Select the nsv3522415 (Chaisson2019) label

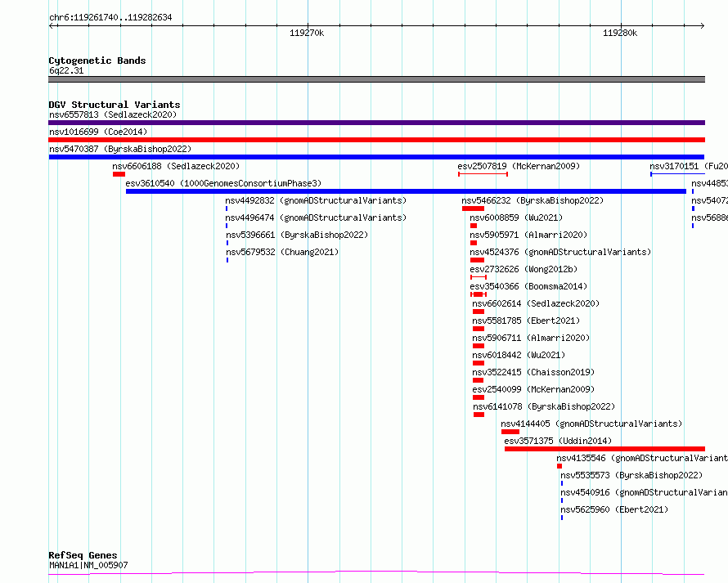[533, 372]
